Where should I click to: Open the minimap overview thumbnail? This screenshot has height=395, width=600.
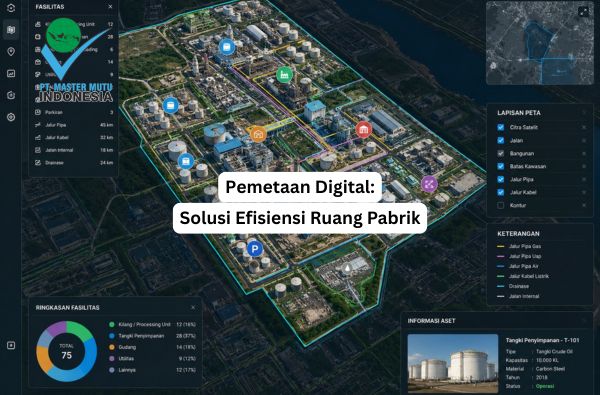[x=540, y=43]
